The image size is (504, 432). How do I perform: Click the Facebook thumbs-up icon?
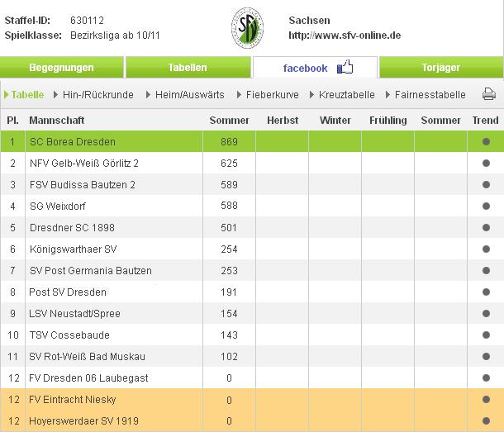[345, 67]
